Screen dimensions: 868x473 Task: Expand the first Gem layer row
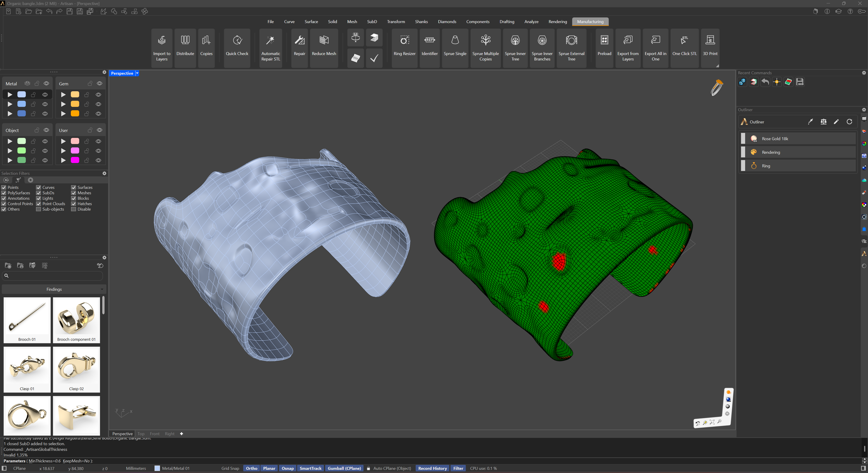click(x=63, y=95)
